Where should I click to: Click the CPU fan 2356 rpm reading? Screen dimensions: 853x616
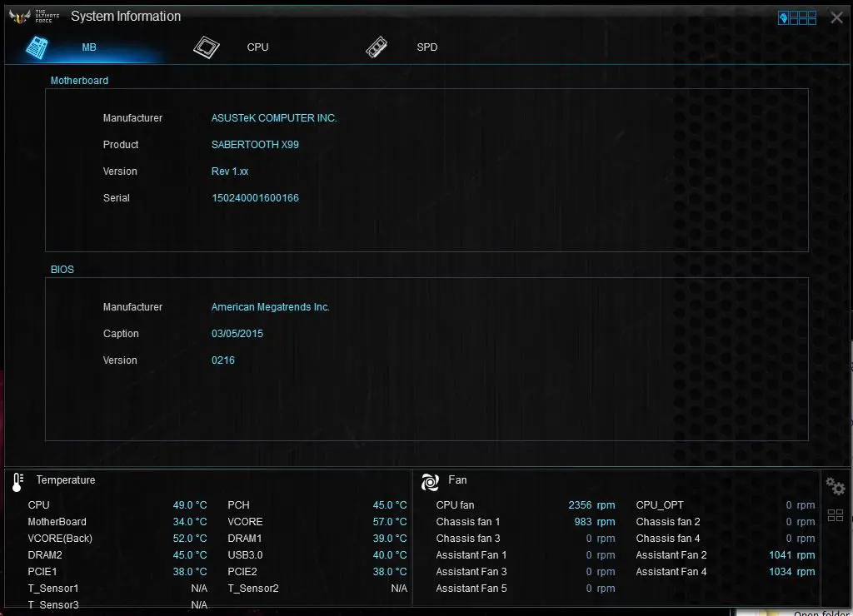coord(591,505)
